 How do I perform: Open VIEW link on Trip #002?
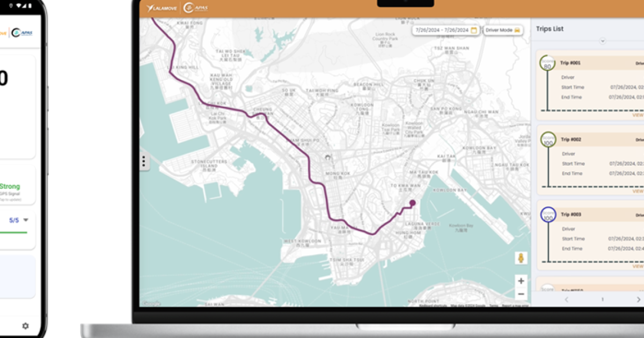point(638,191)
